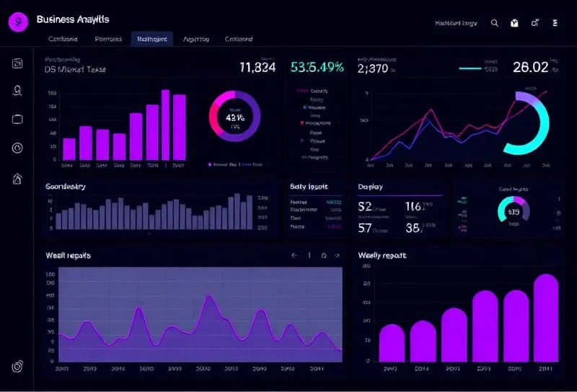Open the home icon in the left sidebar
Screen dimensions: 577x392
tap(18, 179)
